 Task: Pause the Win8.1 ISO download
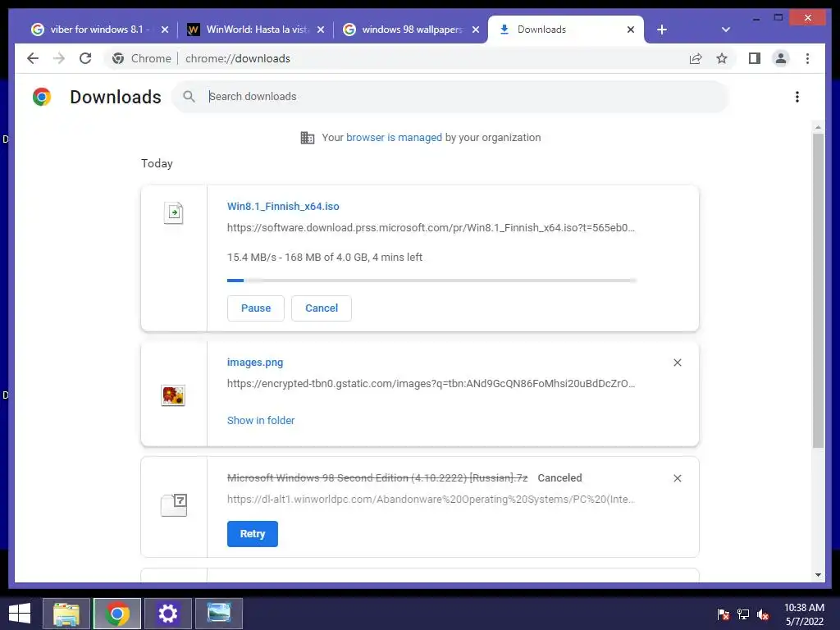256,308
